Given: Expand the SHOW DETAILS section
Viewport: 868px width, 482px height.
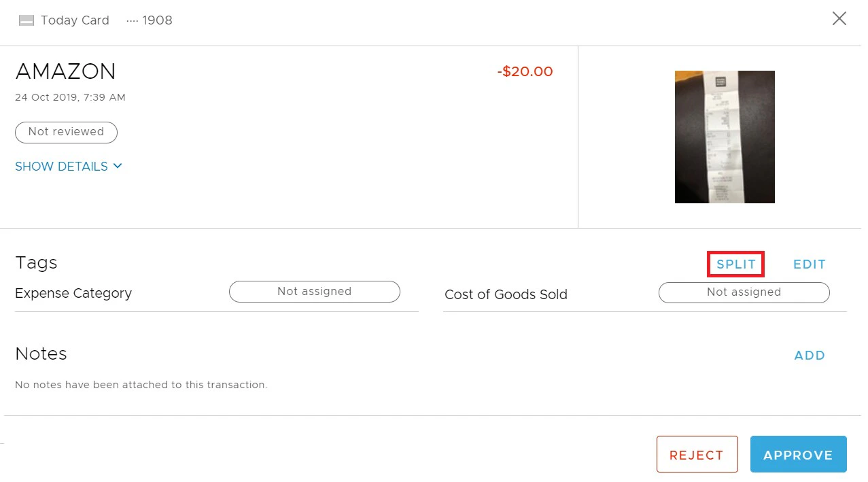Looking at the screenshot, I should tap(61, 166).
